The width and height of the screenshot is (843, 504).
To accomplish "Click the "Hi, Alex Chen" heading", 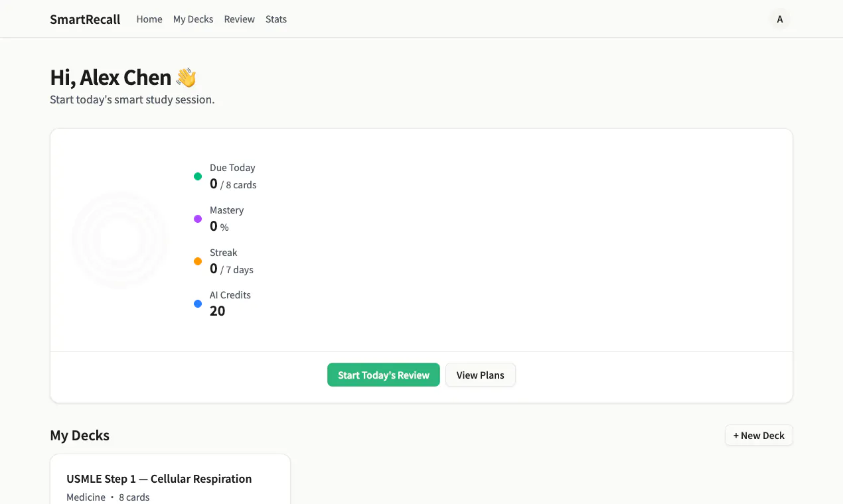I will pos(111,78).
